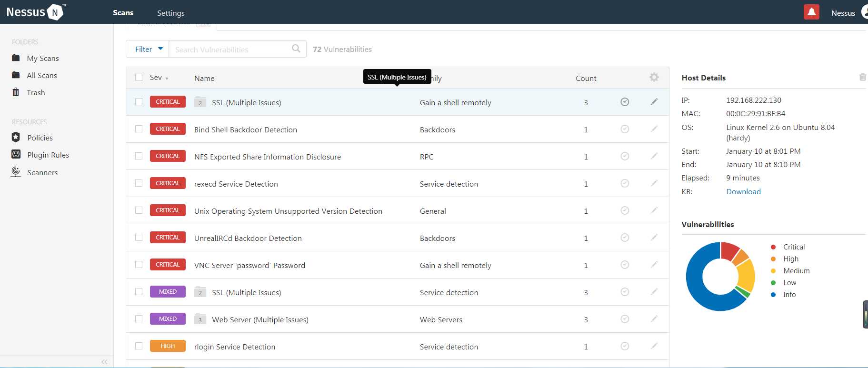Viewport: 868px width, 368px height.
Task: Open Scanners in the sidebar
Action: (42, 172)
